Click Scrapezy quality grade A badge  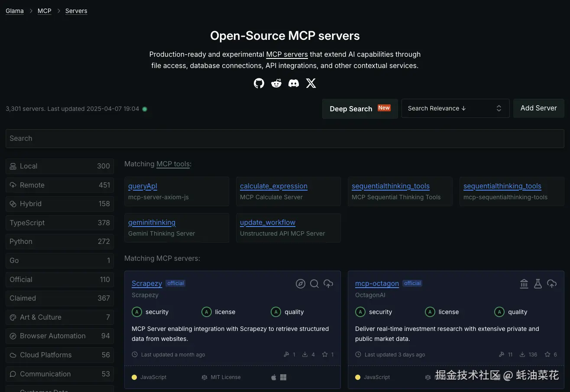[x=276, y=312]
